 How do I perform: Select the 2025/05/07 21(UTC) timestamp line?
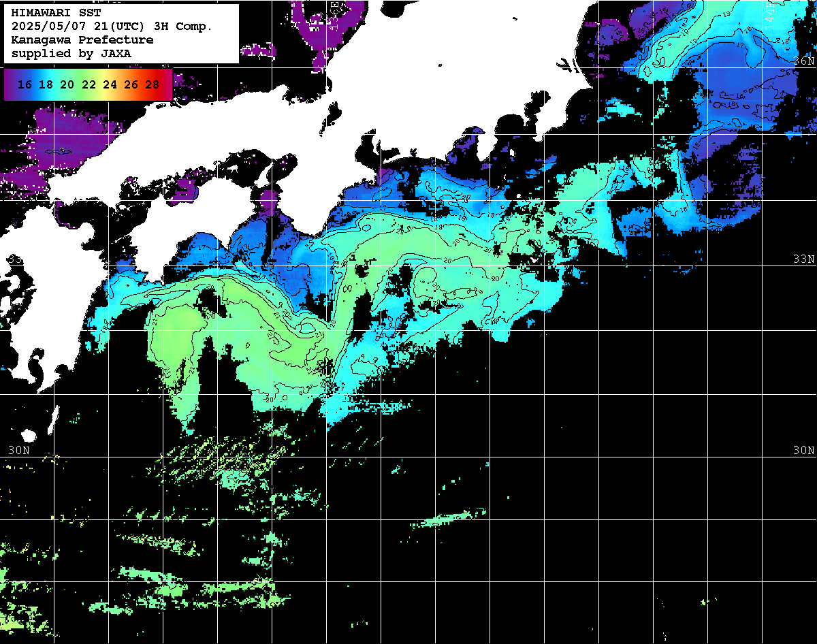pyautogui.click(x=112, y=27)
